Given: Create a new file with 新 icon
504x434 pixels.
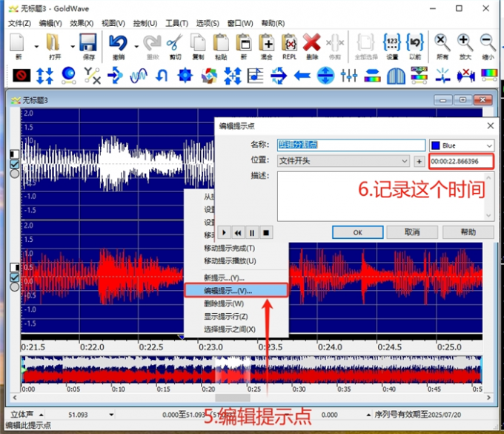Looking at the screenshot, I should pos(17,47).
